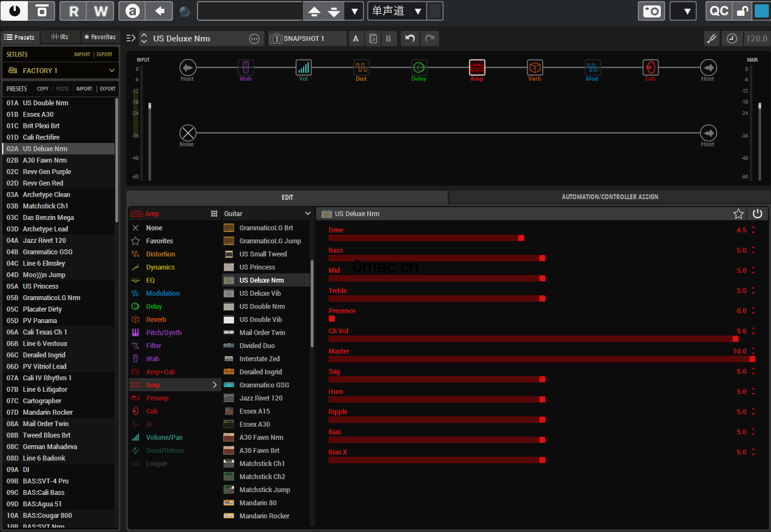The height and width of the screenshot is (532, 771).
Task: Select the Cab block in signal chain
Action: pyautogui.click(x=650, y=68)
